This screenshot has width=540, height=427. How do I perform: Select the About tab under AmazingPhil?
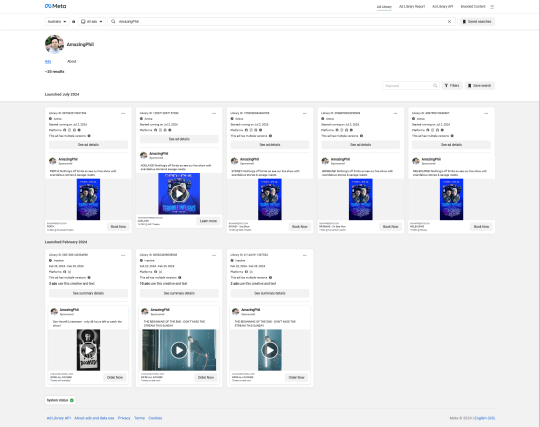tap(71, 61)
